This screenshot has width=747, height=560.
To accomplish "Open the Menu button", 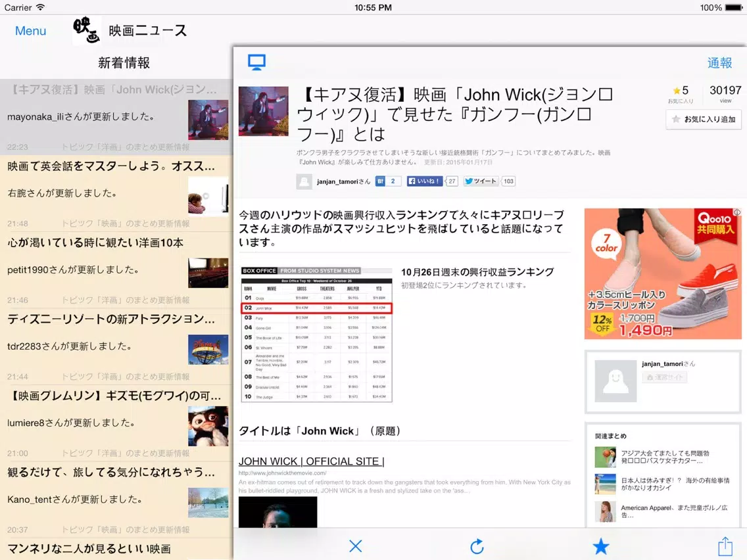I will [30, 30].
